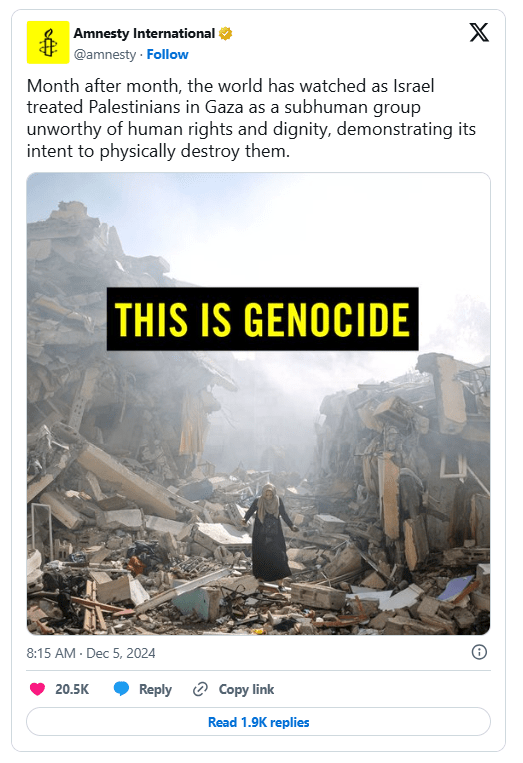Click the THIS IS GENOCIDE banner

(262, 319)
